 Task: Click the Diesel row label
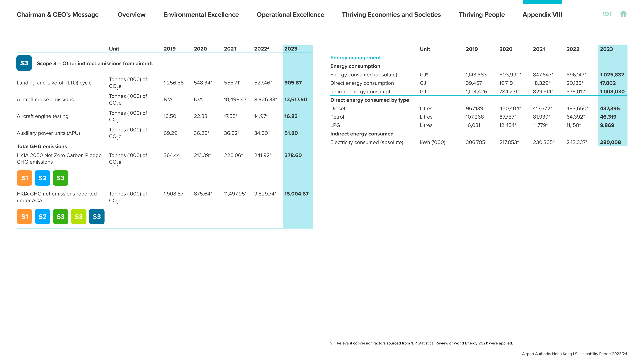pyautogui.click(x=337, y=108)
